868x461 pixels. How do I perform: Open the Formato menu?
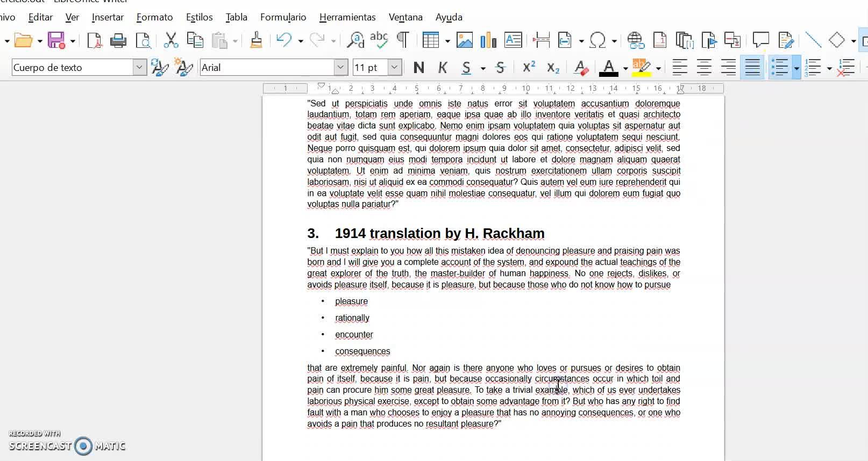click(x=154, y=17)
